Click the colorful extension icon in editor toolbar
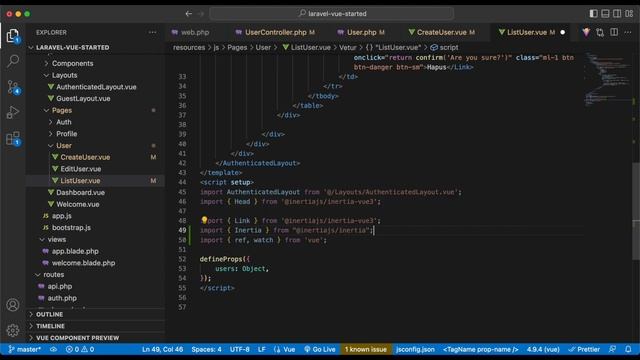 [586, 32]
